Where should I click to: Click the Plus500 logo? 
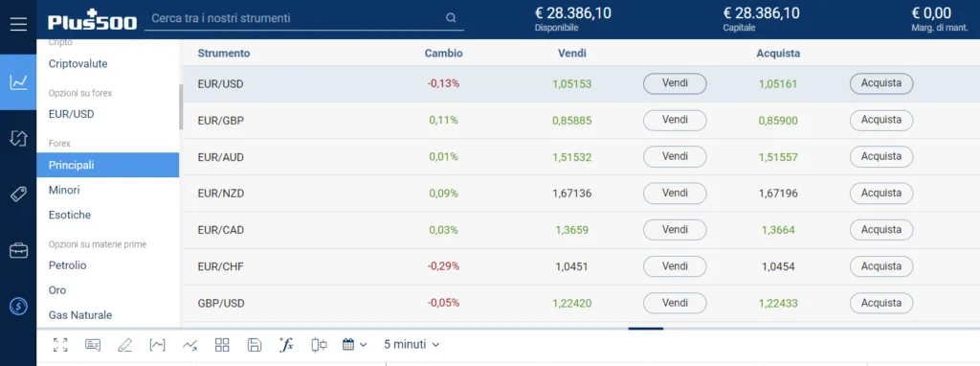pos(93,19)
